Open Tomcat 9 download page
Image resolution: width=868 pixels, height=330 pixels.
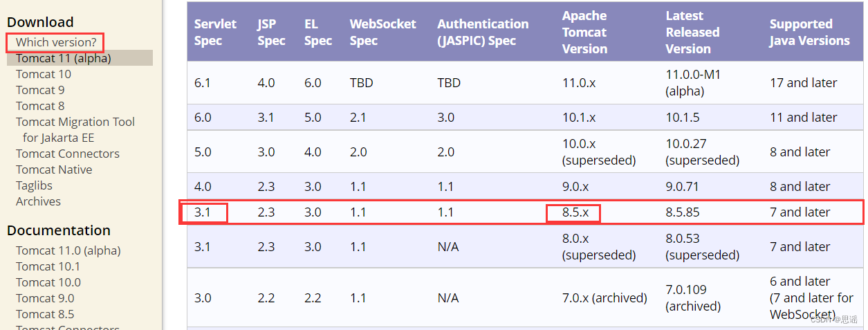pyautogui.click(x=40, y=90)
